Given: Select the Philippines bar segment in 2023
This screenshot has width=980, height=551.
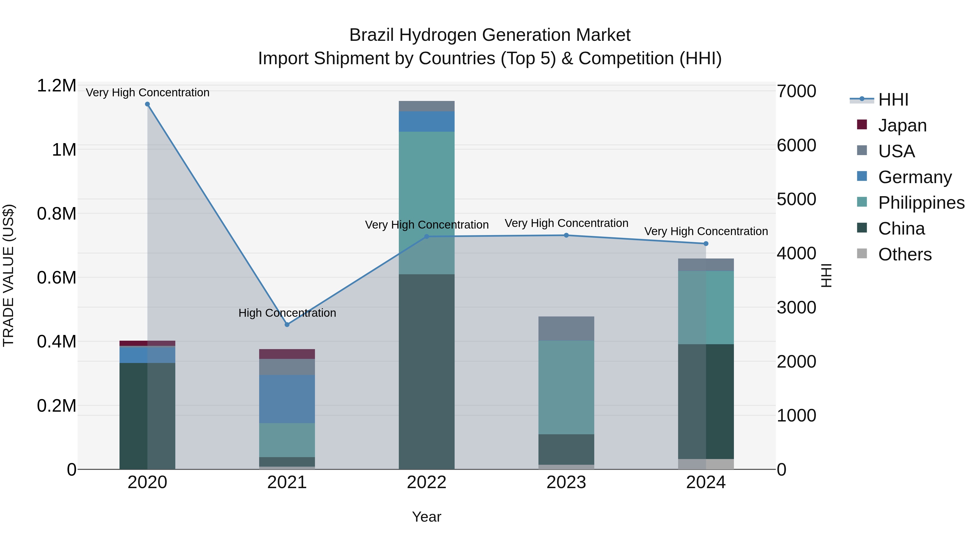Looking at the screenshot, I should (x=566, y=387).
